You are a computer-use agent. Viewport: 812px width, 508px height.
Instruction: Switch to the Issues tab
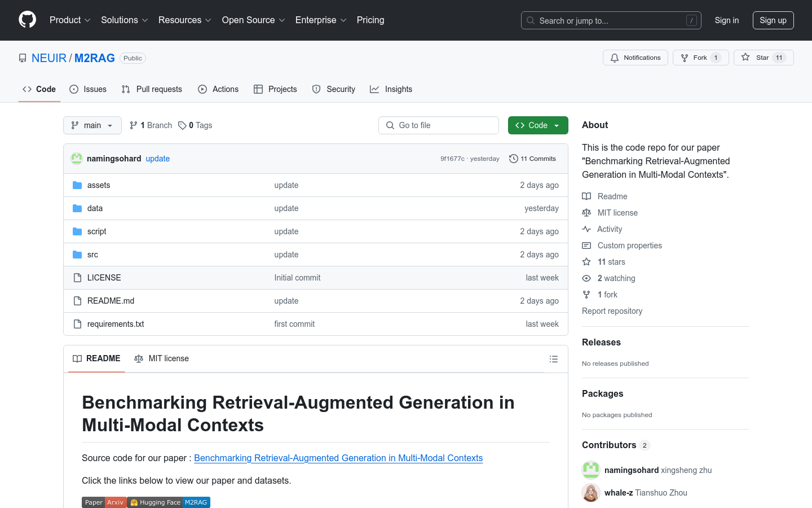pos(88,89)
